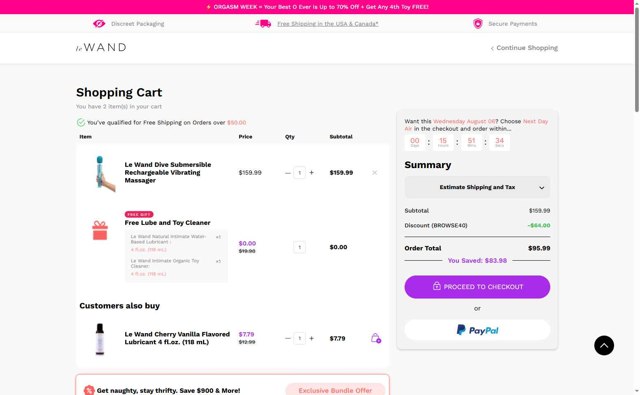640x395 pixels.
Task: Open Free Shipping in the USA & Canada link
Action: [328, 24]
